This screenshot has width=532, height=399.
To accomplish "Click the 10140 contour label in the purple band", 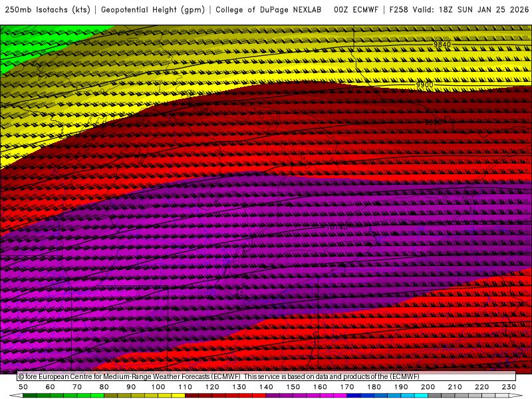I will (338, 227).
